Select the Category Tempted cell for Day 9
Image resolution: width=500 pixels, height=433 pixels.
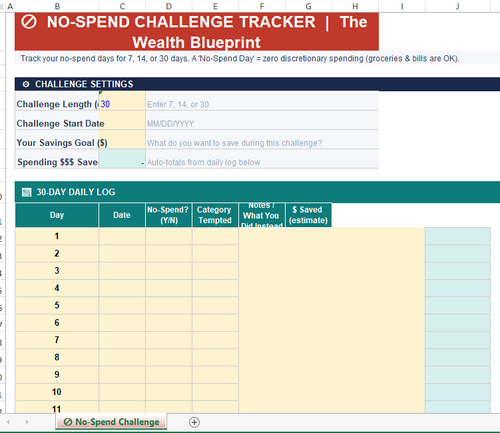coord(215,375)
